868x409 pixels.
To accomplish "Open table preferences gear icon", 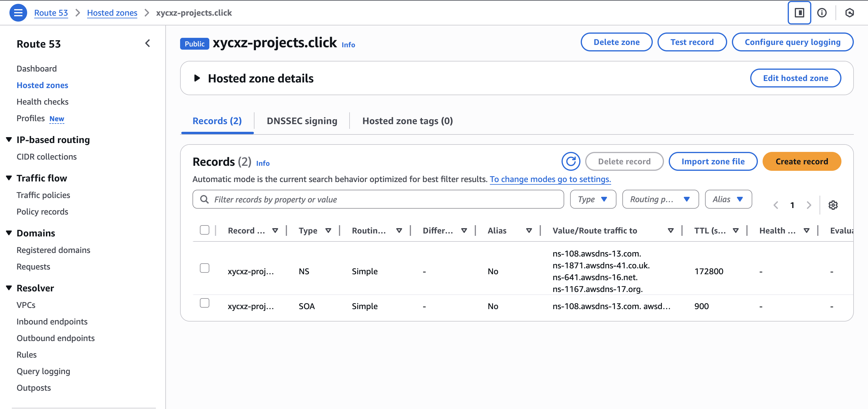I will (833, 205).
